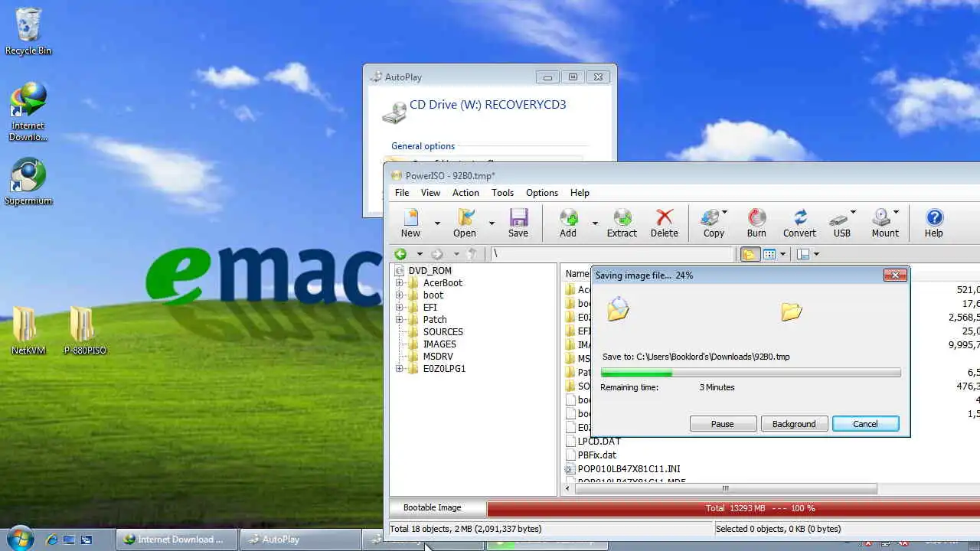Select the NetKVM folder on desktop

tap(28, 331)
